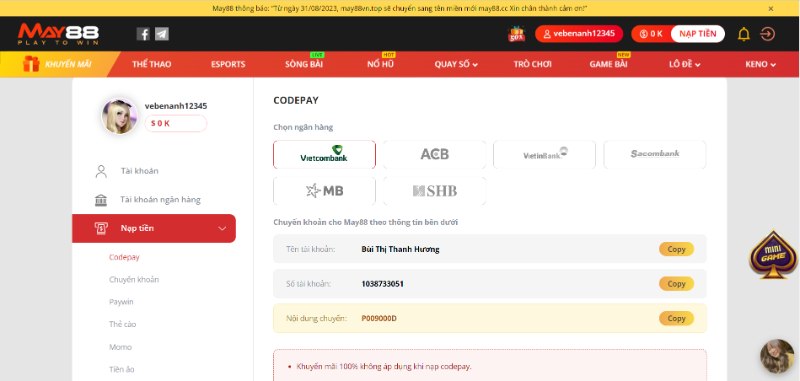This screenshot has height=381, width=800.
Task: Collapse the Nạp tiền sidebar section
Action: [x=222, y=228]
